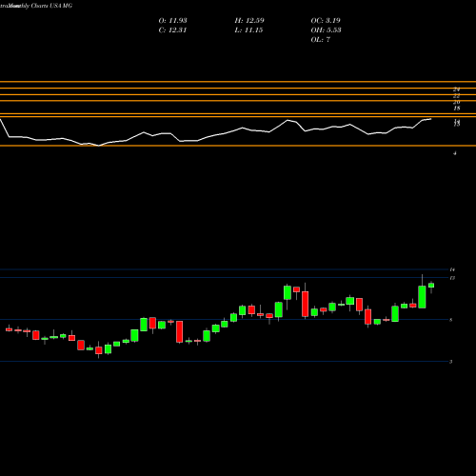Click the 5 label on the price axis

(x=451, y=320)
